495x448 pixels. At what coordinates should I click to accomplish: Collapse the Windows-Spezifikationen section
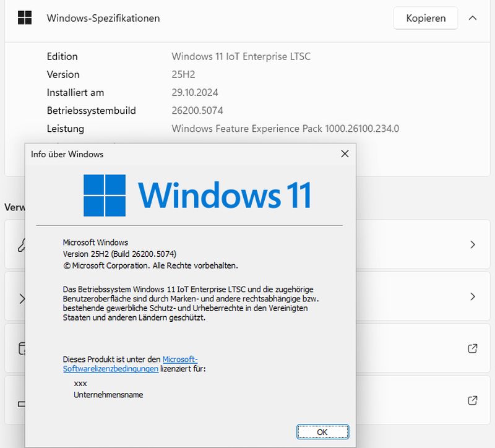(x=473, y=19)
